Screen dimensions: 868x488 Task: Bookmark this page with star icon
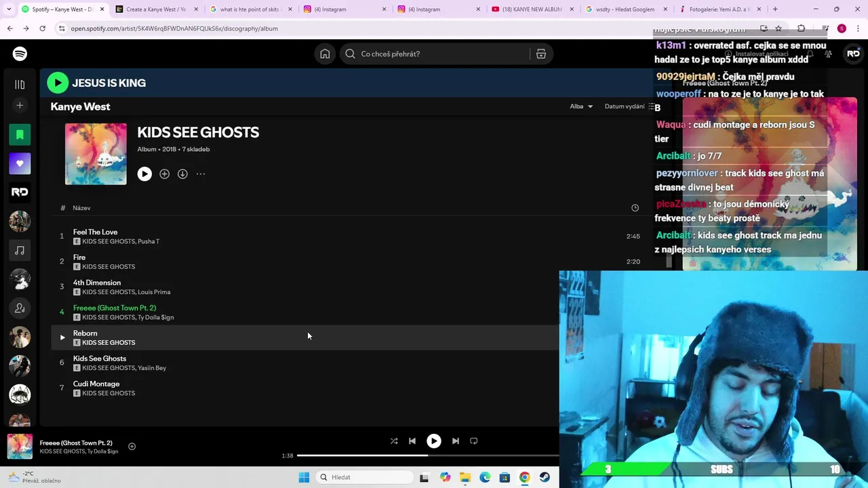pos(778,28)
